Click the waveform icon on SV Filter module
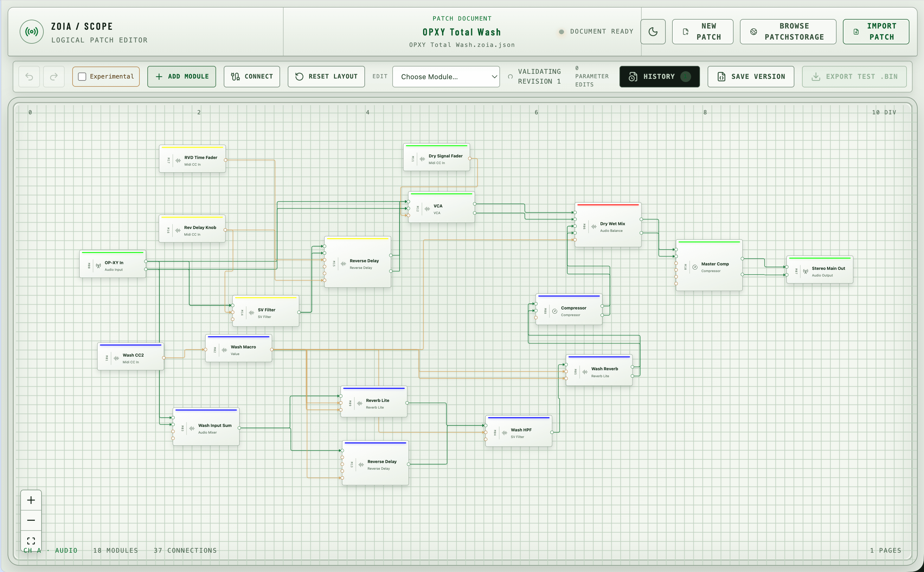Viewport: 924px width, 572px height. coord(252,313)
